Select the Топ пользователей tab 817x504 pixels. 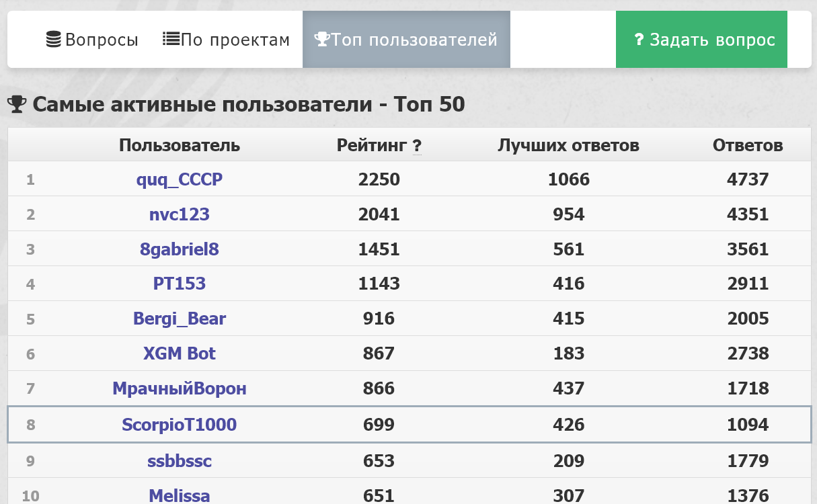point(406,40)
